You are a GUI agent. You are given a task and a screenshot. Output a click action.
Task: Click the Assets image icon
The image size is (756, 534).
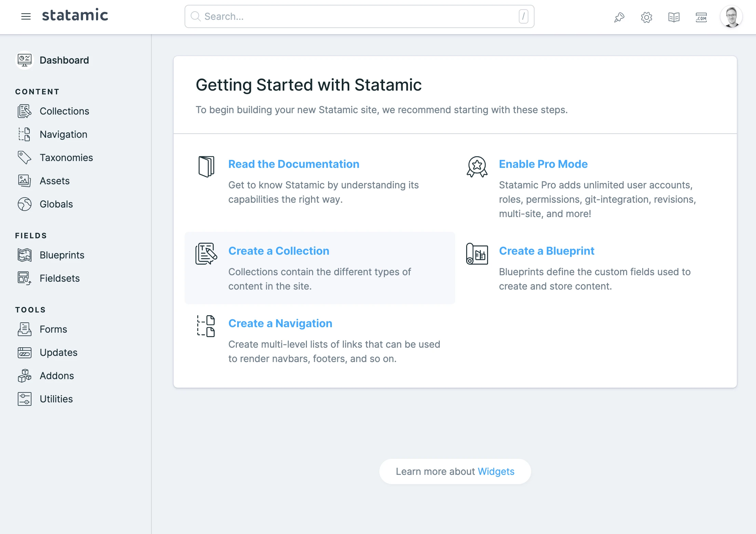click(24, 181)
